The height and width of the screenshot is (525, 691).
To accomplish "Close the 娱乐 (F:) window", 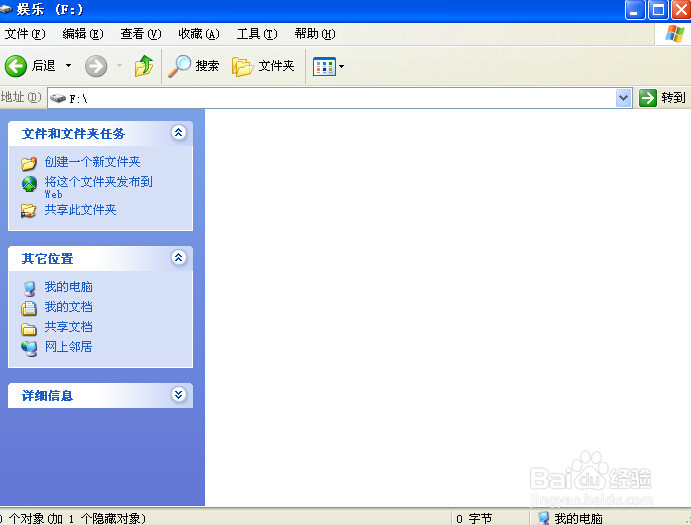I will pos(681,10).
